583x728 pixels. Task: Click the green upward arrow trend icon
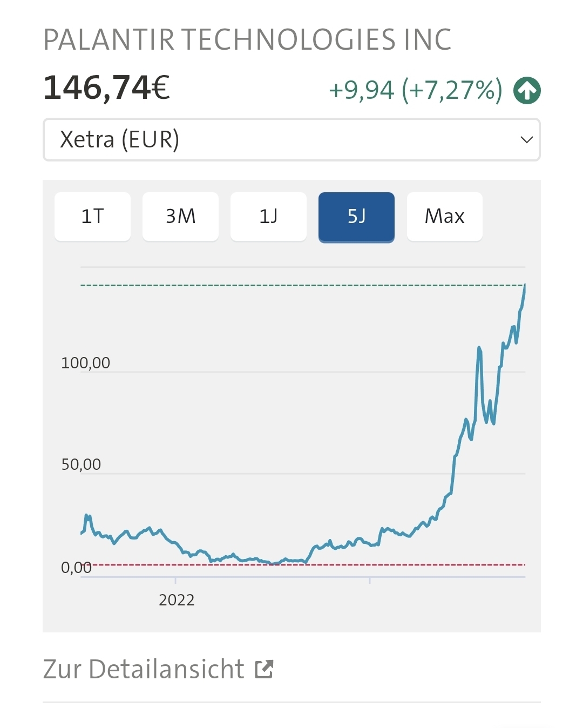point(527,90)
